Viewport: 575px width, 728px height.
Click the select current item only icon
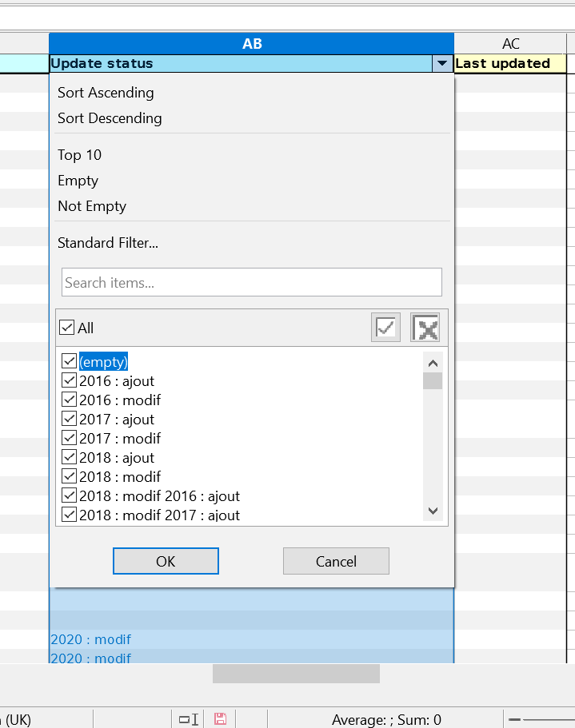[x=385, y=328]
